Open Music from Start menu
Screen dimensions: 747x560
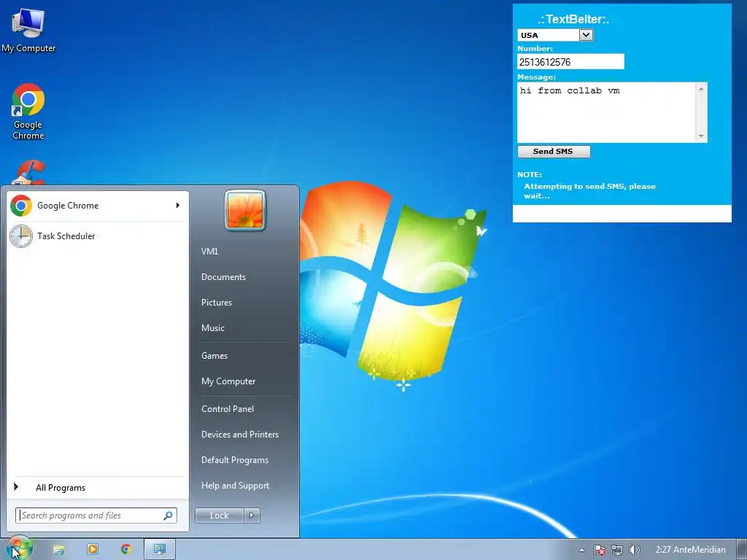212,328
